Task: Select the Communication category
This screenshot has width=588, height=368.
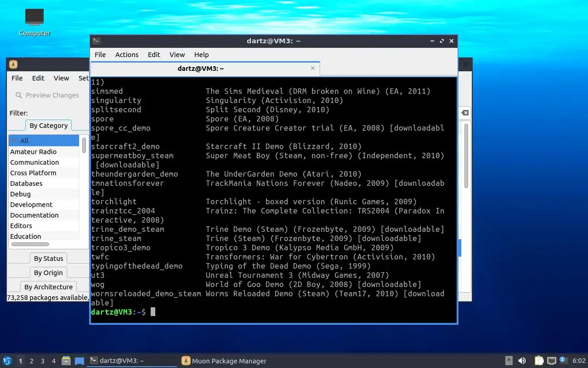Action: 44,162
